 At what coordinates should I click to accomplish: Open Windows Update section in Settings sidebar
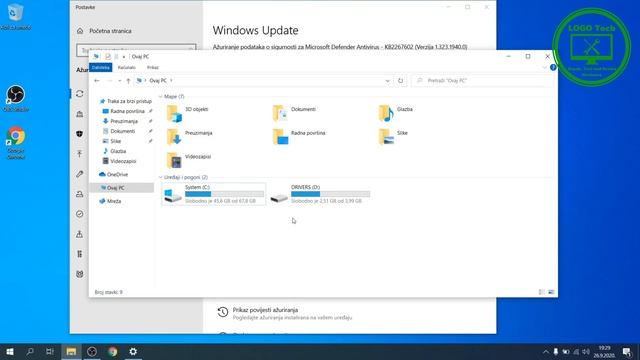point(80,94)
